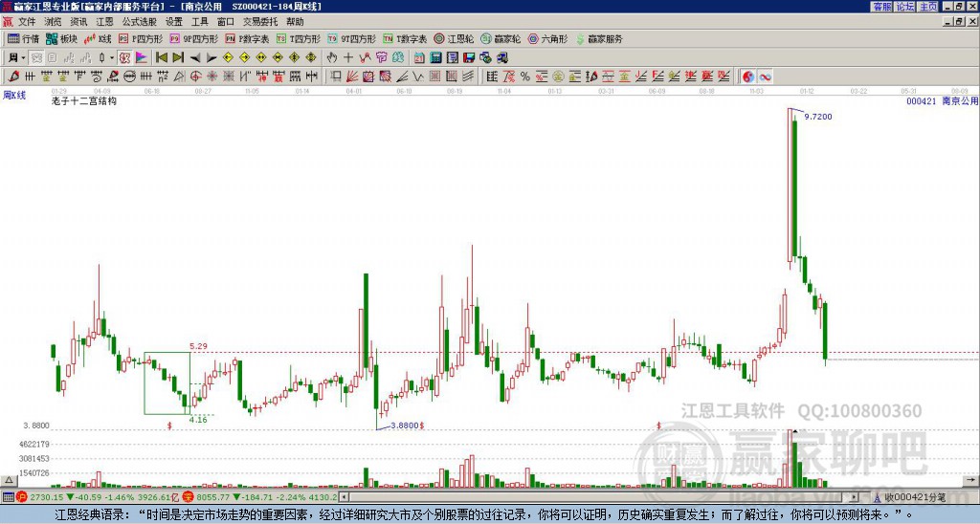Jump to first bar icon

161,58
